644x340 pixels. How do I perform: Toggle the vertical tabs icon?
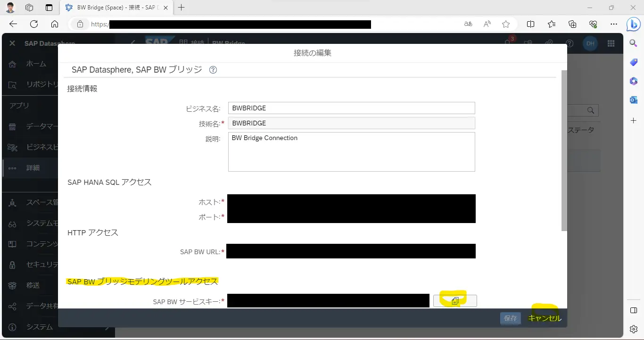tap(49, 8)
